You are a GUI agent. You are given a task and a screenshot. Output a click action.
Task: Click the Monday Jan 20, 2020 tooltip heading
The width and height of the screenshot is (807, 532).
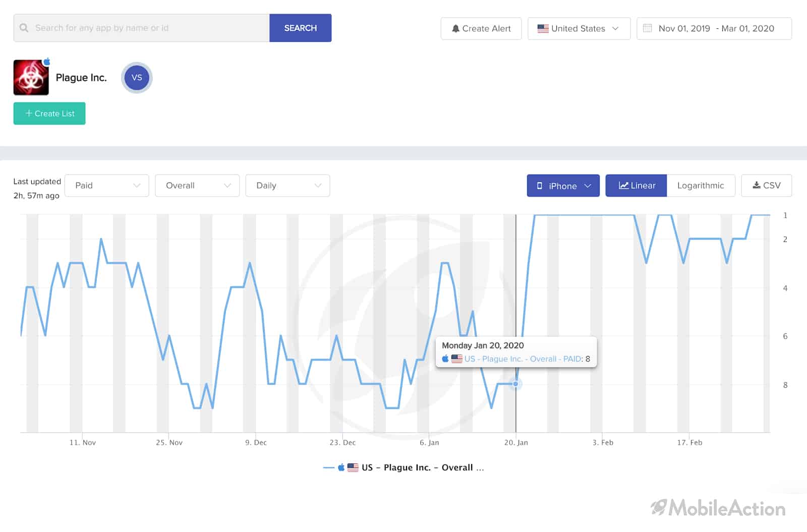coord(483,345)
